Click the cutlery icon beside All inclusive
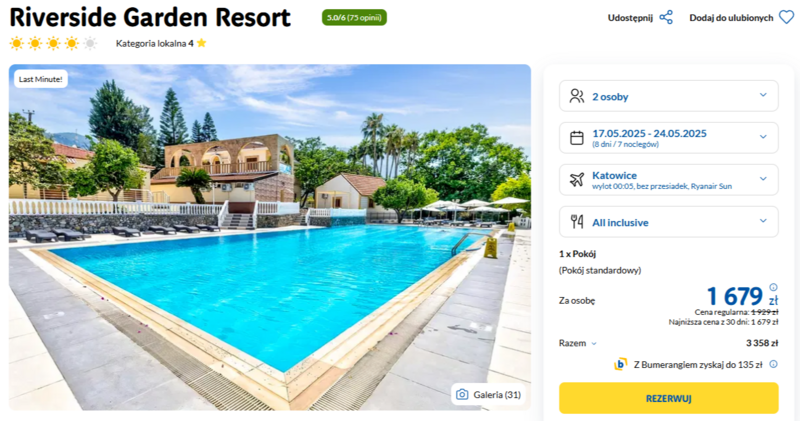800x421 pixels. [x=577, y=221]
